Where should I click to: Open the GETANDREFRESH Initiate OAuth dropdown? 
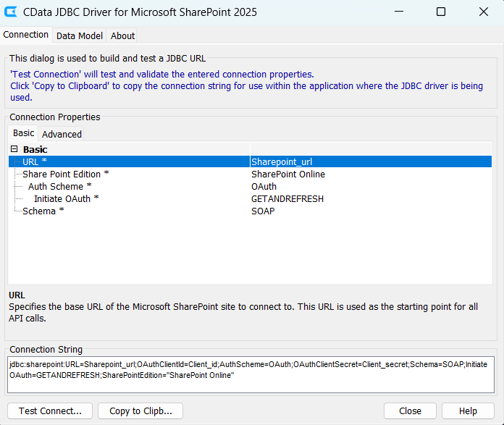(x=369, y=199)
